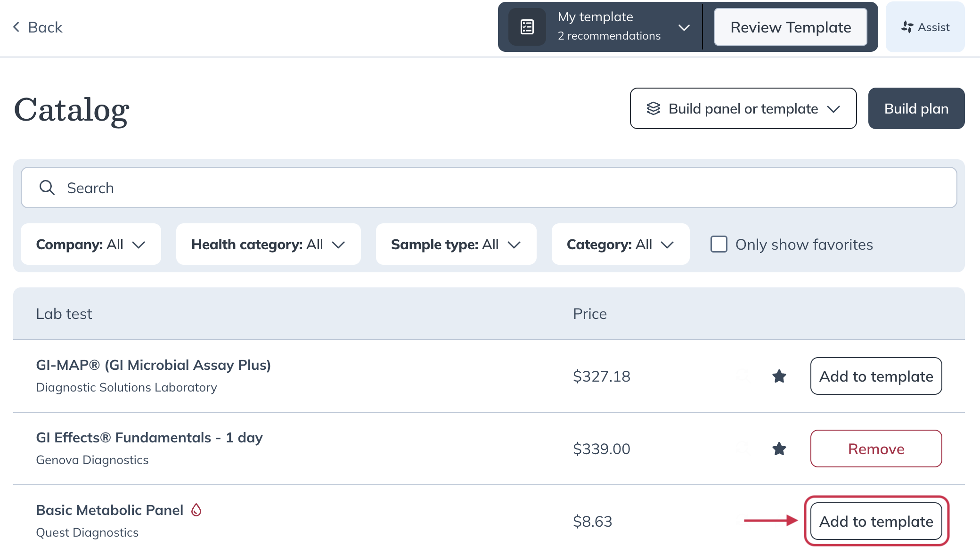This screenshot has width=980, height=555.
Task: Click the blood drop icon next to Basic Metabolic Panel
Action: tap(196, 509)
